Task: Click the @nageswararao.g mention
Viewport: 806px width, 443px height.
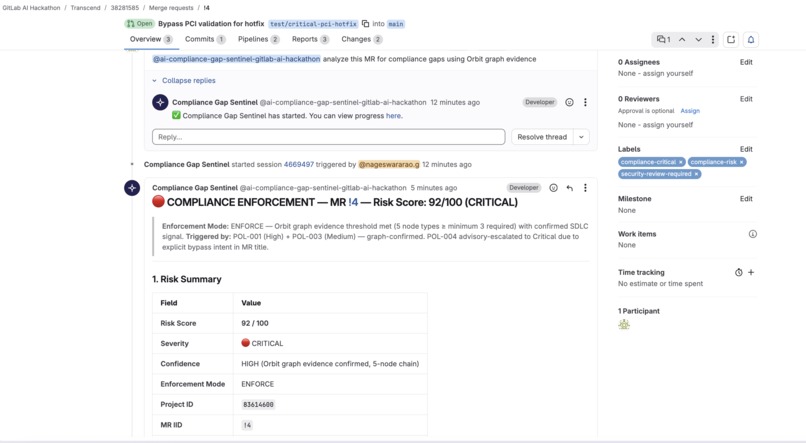Action: pos(389,164)
